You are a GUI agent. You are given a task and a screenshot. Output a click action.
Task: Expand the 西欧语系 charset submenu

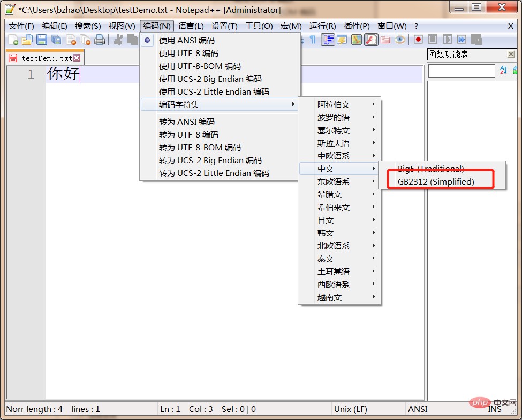click(339, 284)
